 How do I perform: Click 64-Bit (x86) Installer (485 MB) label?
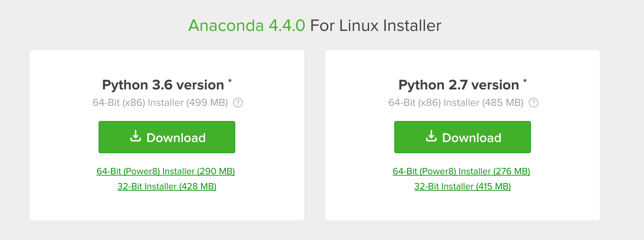click(x=456, y=103)
